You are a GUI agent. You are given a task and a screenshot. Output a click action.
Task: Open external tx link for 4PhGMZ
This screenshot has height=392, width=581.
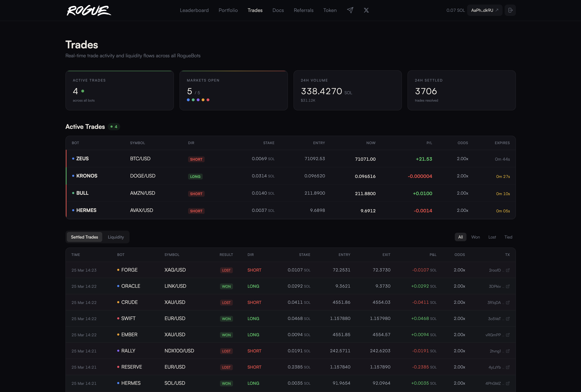(508, 384)
